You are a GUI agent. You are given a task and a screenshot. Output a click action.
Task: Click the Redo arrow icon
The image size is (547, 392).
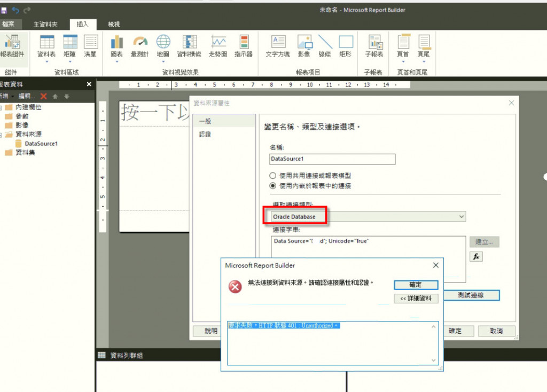[27, 10]
